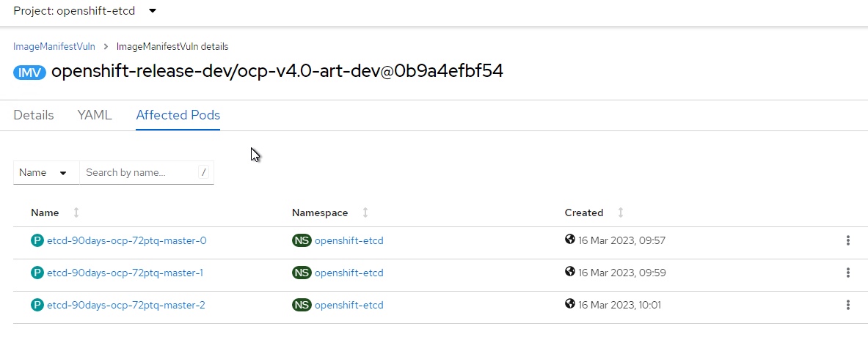Click the IMV badge next to title
The height and width of the screenshot is (340, 868).
pyautogui.click(x=29, y=73)
